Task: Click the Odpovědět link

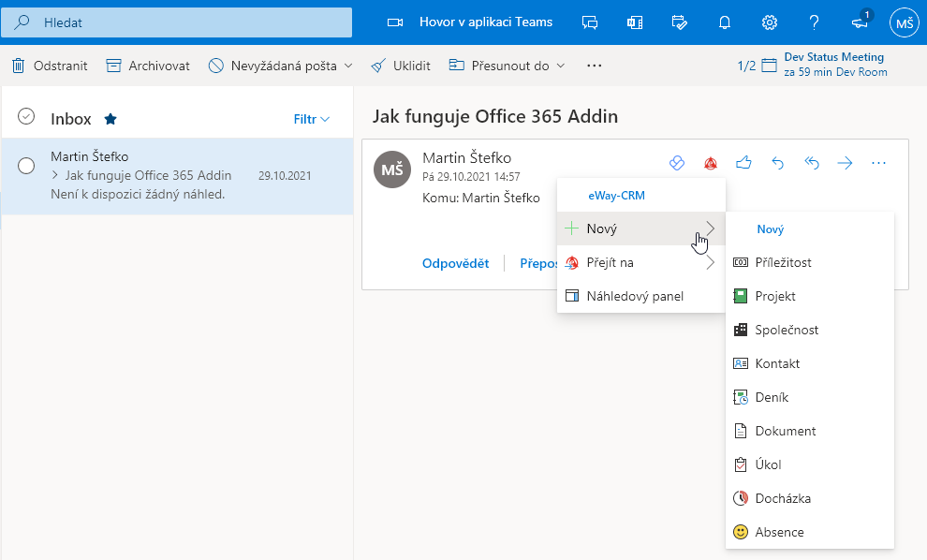Action: [455, 264]
